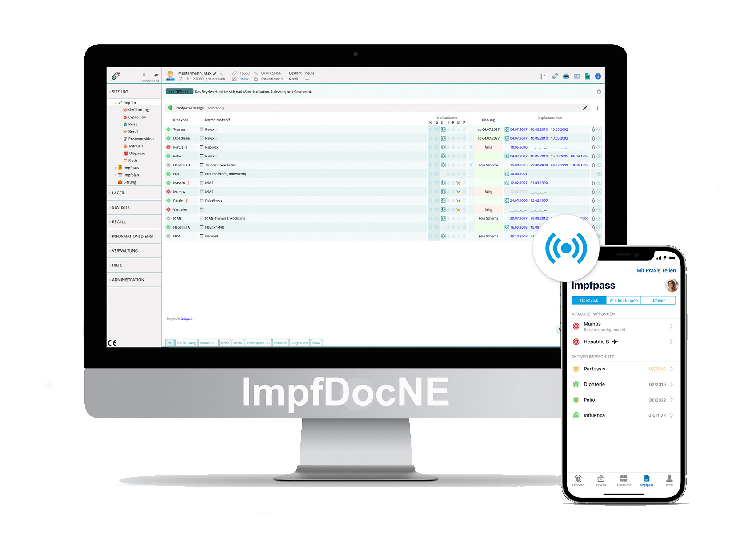Screen dimensions: 756x543
Task: Open the Mumps entry on the phone
Action: point(624,326)
